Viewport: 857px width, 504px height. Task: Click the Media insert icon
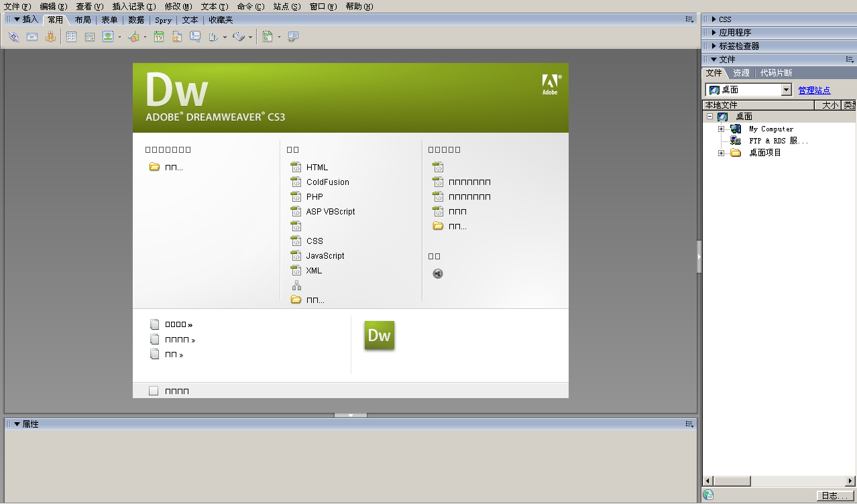click(133, 37)
